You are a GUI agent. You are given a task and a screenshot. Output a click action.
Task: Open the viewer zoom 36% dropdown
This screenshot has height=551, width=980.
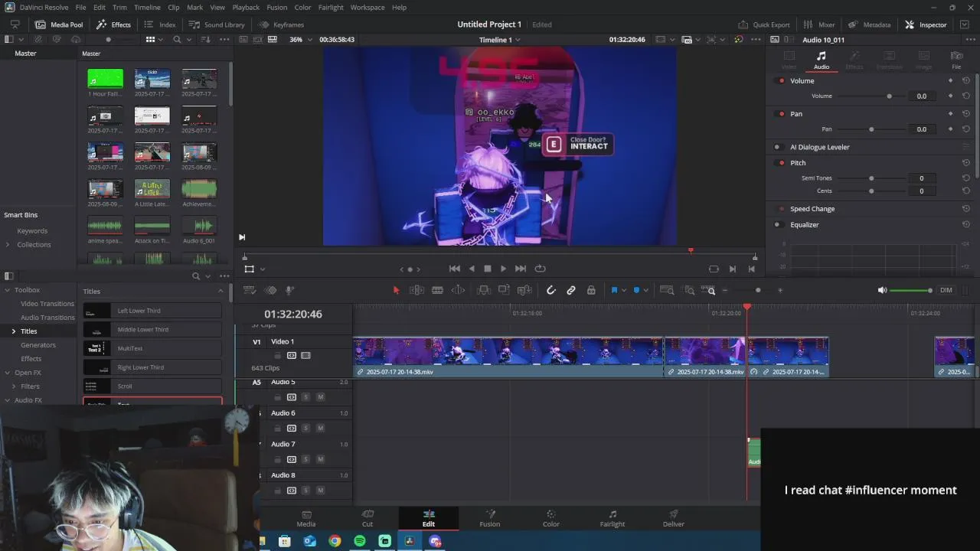coord(300,39)
